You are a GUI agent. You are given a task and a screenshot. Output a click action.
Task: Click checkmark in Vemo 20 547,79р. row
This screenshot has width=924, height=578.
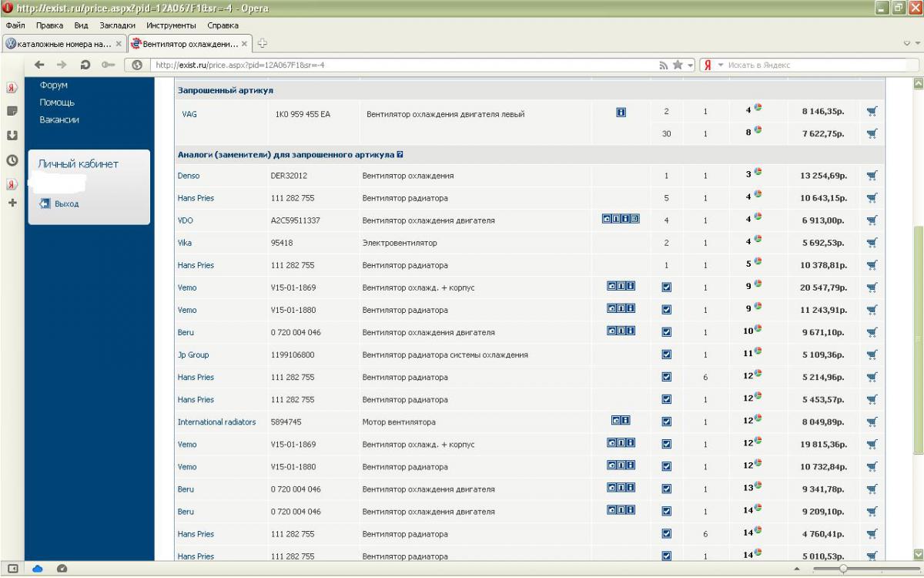click(667, 287)
